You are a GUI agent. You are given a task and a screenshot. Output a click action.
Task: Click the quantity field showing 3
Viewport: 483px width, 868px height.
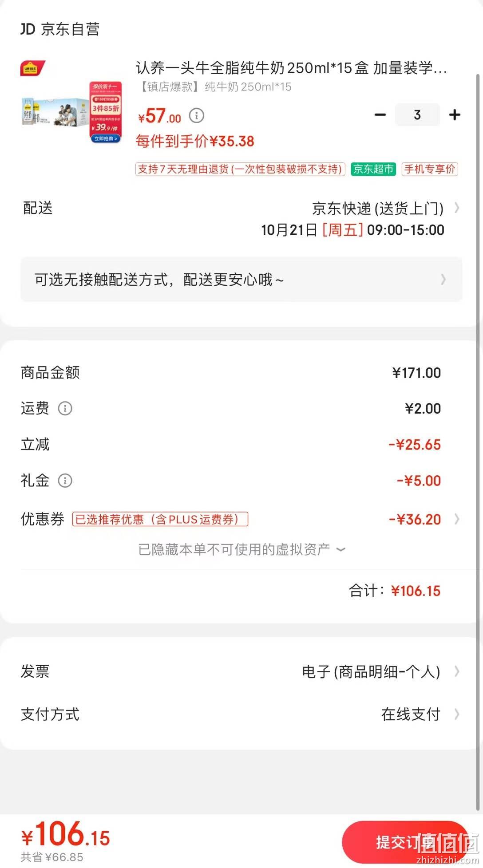tap(417, 115)
